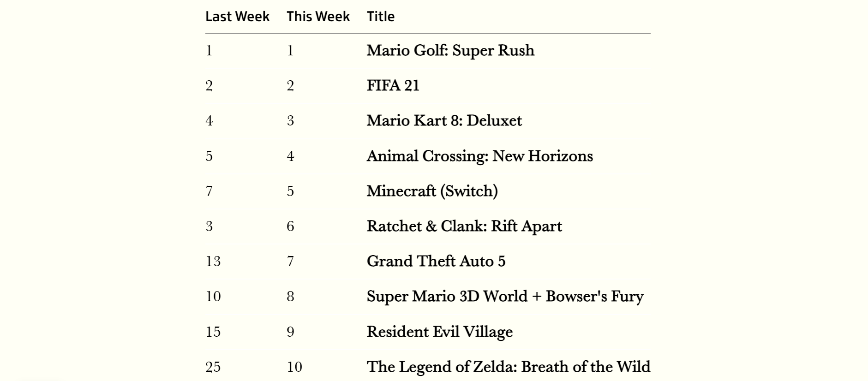Click last week rank 13 cell
The image size is (868, 381).
pyautogui.click(x=213, y=262)
